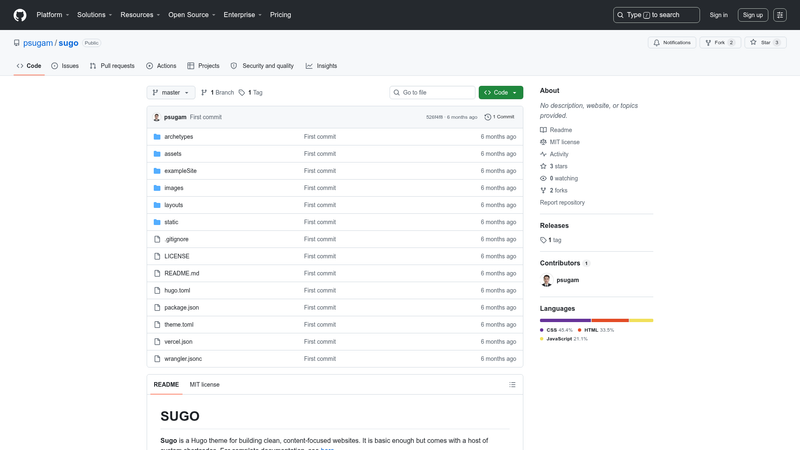This screenshot has height=450, width=800.
Task: Expand the green Code dropdown
Action: pyautogui.click(x=501, y=92)
